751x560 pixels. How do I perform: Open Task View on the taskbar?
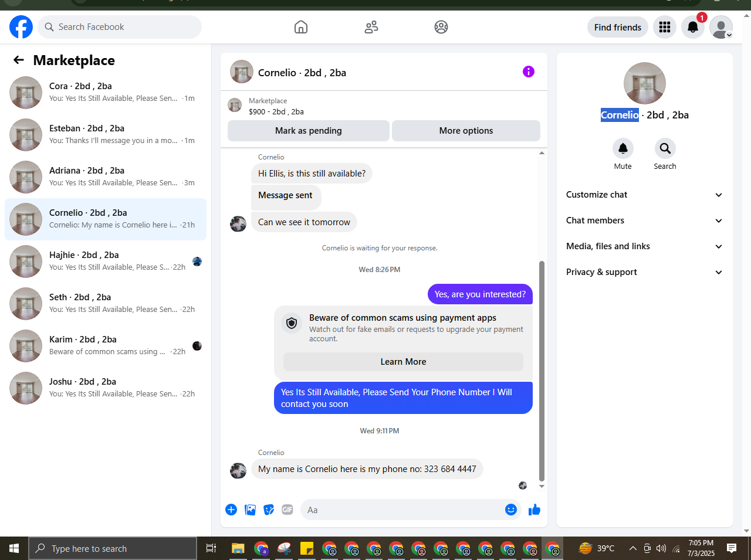(211, 548)
